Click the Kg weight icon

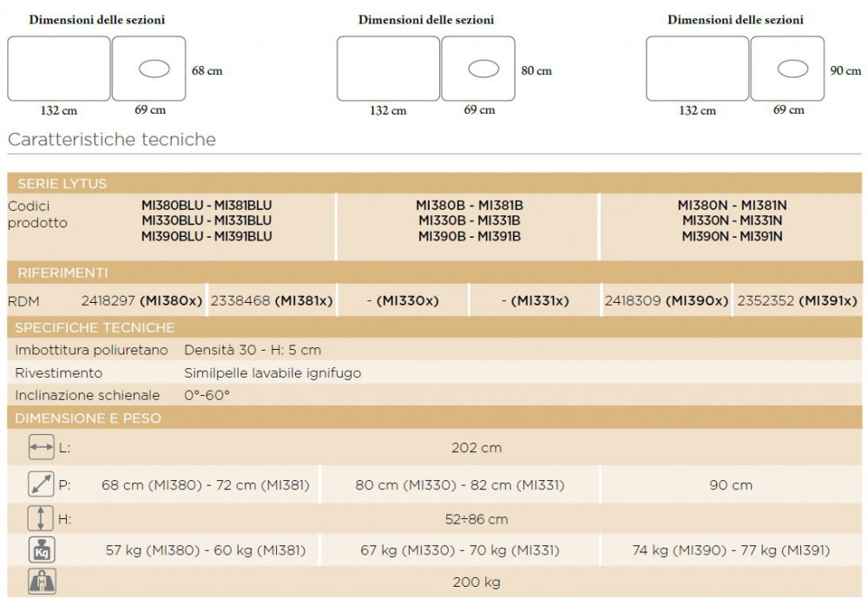point(42,550)
